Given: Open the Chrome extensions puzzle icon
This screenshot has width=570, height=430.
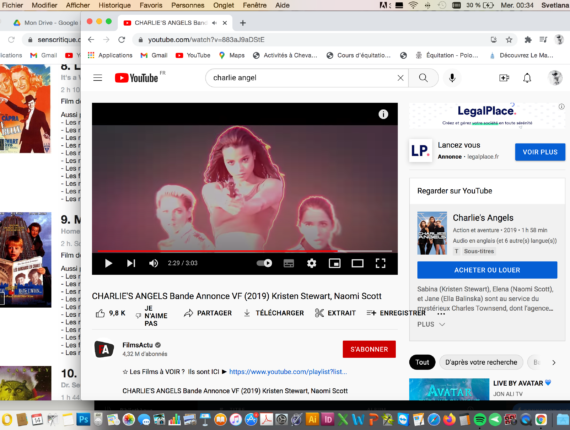Looking at the screenshot, I should tap(527, 40).
